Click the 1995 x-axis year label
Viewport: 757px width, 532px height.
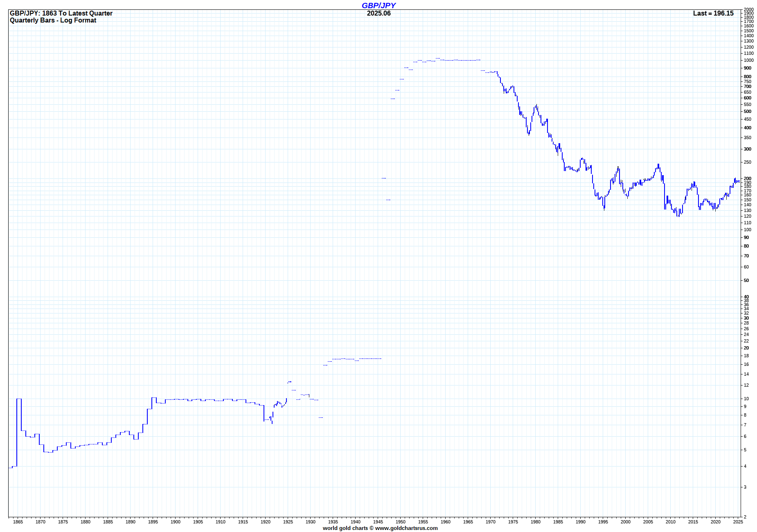(x=603, y=522)
